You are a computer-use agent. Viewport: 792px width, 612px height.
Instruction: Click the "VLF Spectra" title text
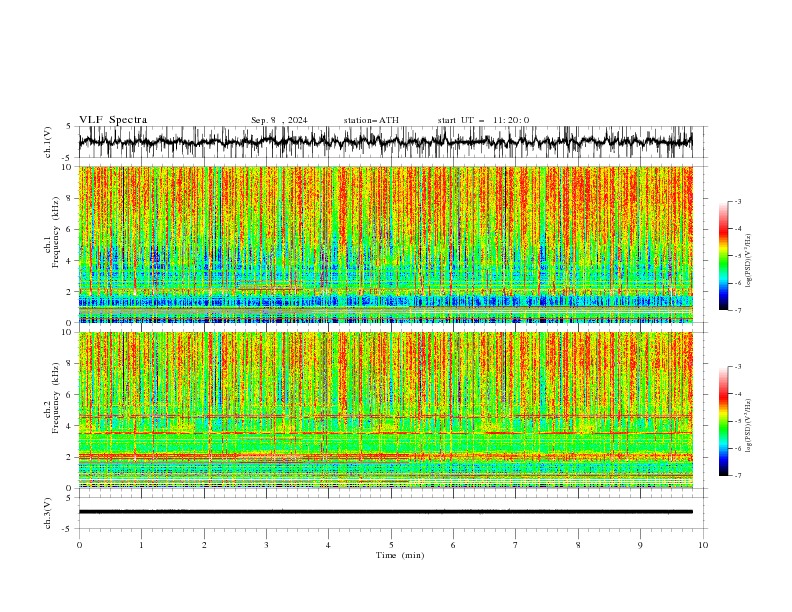coord(113,120)
